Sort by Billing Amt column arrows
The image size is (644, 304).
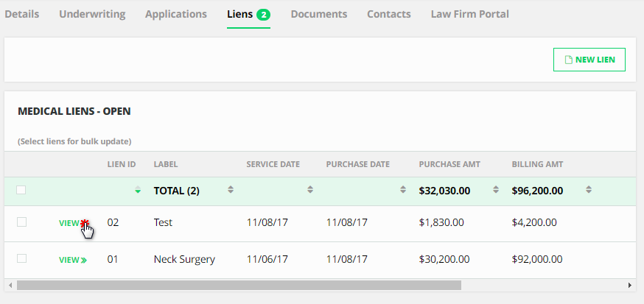[589, 191]
